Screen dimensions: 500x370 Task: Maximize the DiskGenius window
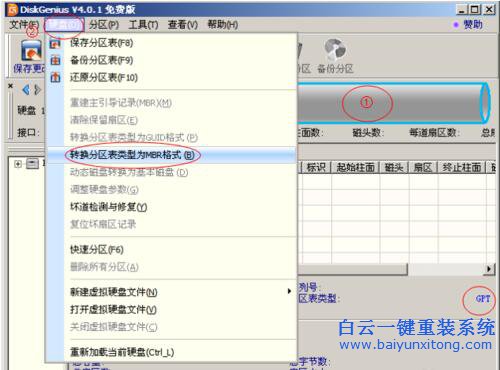pos(475,9)
